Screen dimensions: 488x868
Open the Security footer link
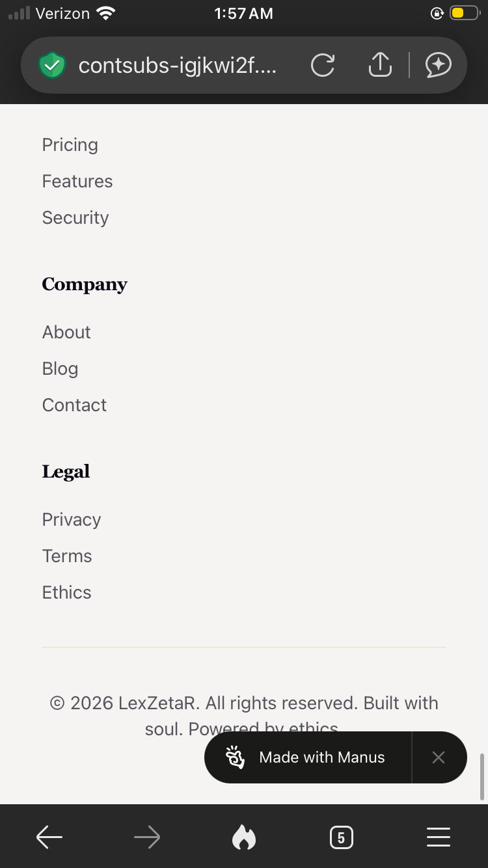point(75,217)
